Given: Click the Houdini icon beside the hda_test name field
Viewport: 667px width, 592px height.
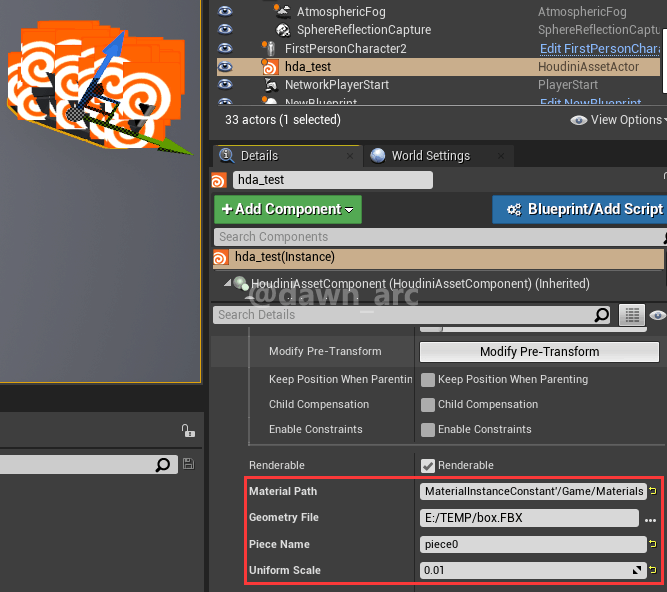Looking at the screenshot, I should click(x=220, y=181).
